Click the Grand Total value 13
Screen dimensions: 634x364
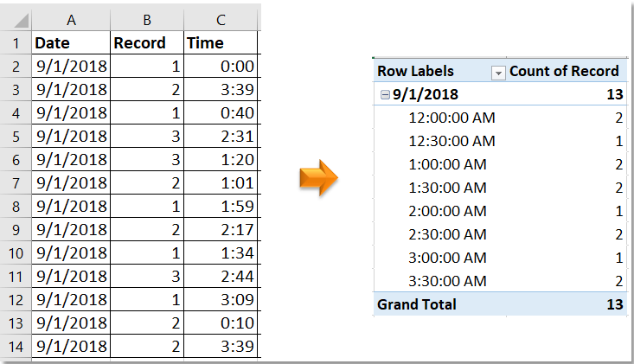pos(613,304)
